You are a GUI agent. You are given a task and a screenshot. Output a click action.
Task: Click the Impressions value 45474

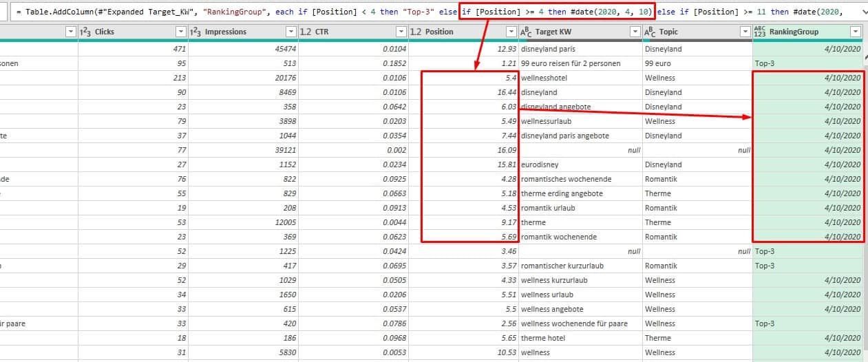click(243, 49)
